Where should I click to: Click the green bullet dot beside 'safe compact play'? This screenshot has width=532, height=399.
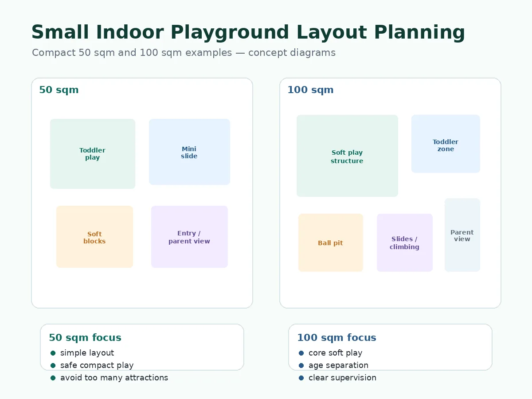[x=53, y=365]
